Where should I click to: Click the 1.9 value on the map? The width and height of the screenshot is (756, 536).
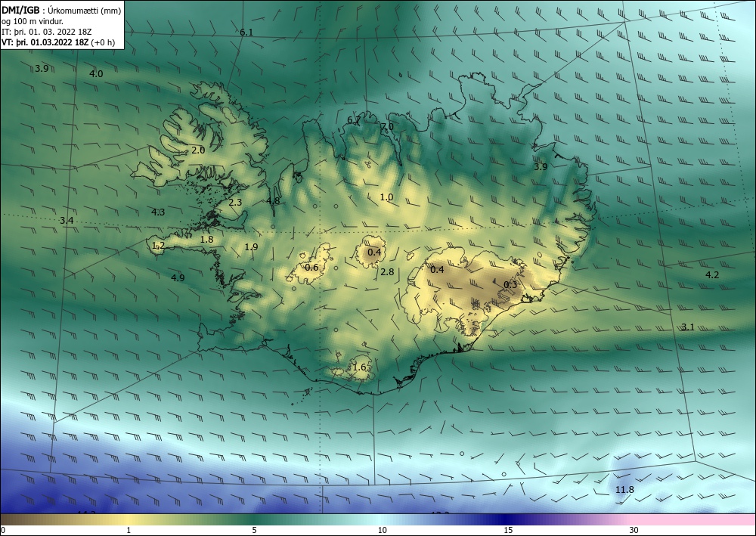(251, 246)
